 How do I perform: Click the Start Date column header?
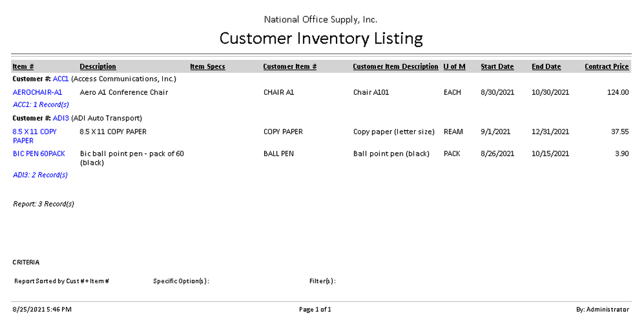click(497, 67)
